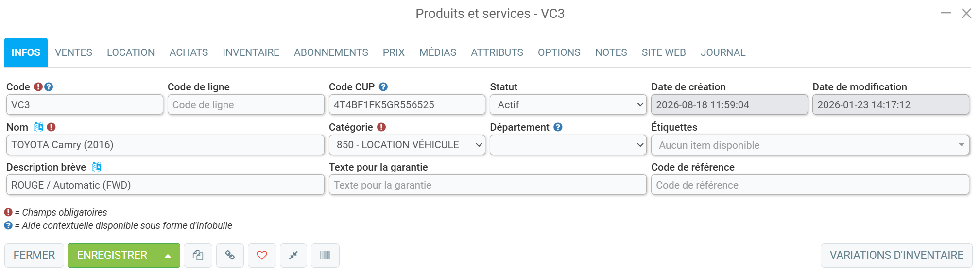The width and height of the screenshot is (980, 275).
Task: Click the duplicate product copy icon
Action: (198, 256)
